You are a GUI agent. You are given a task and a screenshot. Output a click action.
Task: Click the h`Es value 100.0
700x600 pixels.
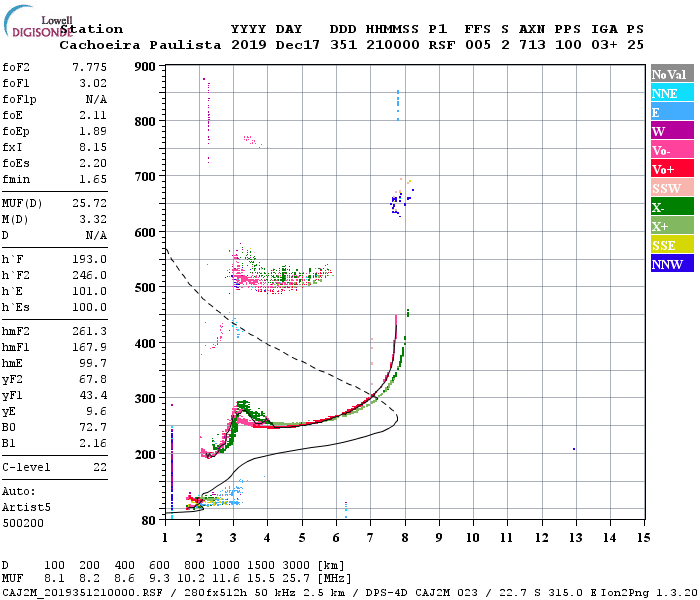tap(89, 308)
